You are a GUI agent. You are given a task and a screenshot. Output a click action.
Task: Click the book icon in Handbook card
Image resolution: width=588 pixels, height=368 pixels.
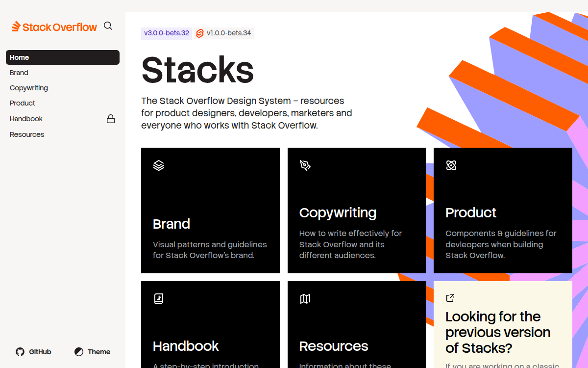159,299
